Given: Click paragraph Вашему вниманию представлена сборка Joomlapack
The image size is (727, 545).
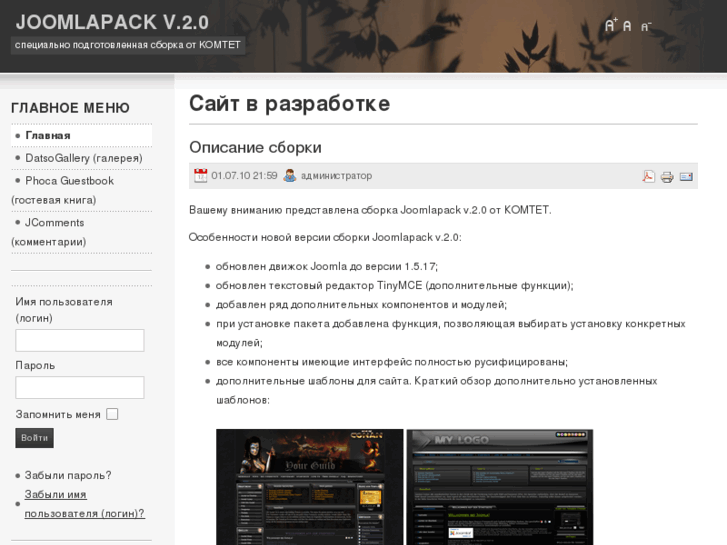Looking at the screenshot, I should (x=370, y=210).
